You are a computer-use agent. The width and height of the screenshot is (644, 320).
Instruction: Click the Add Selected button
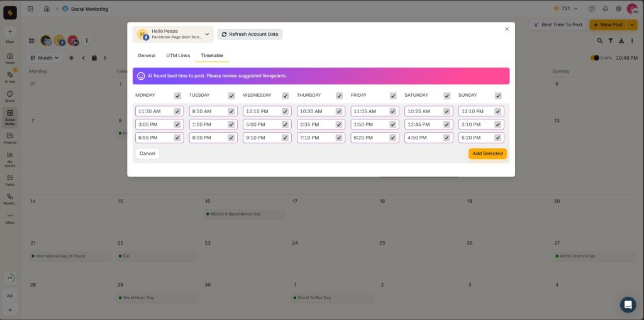click(x=487, y=153)
